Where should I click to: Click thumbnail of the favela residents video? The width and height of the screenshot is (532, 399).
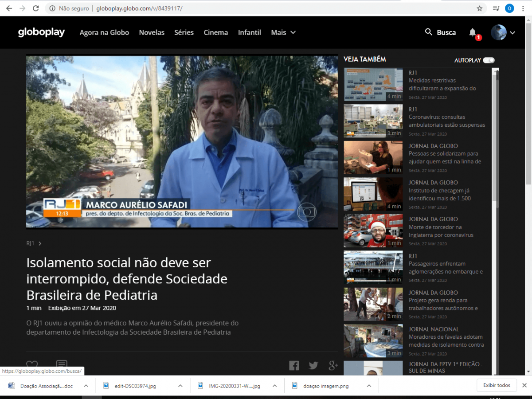tap(373, 340)
